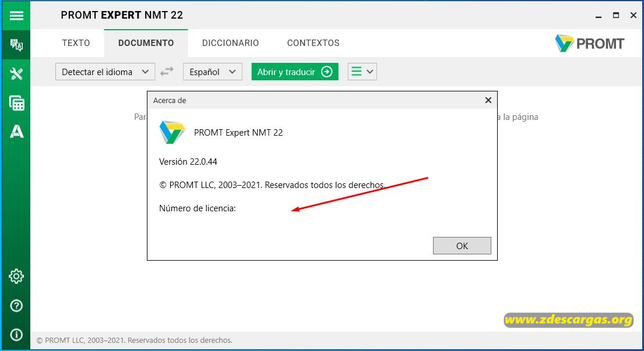The image size is (644, 351).
Task: Confirm the About dialog with OK
Action: coord(462,246)
